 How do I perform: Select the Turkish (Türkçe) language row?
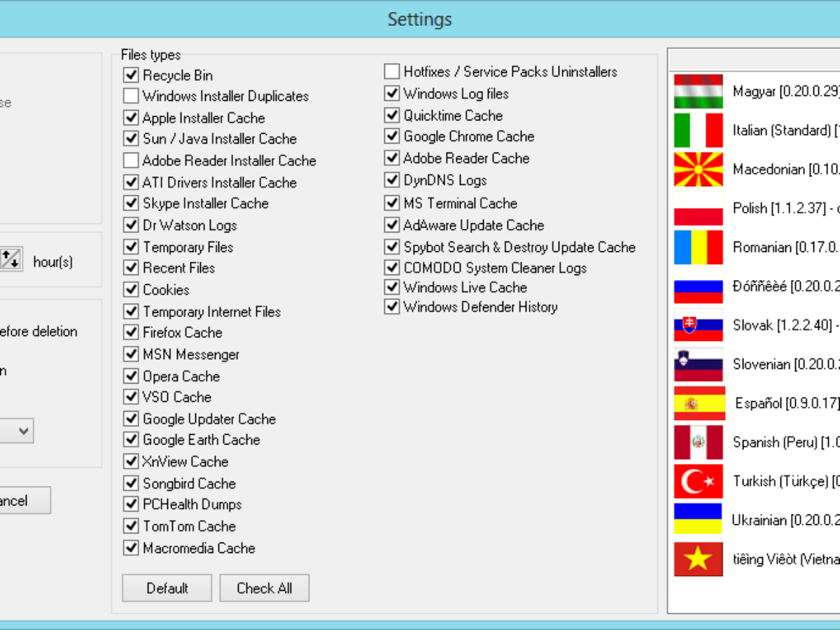tap(755, 481)
